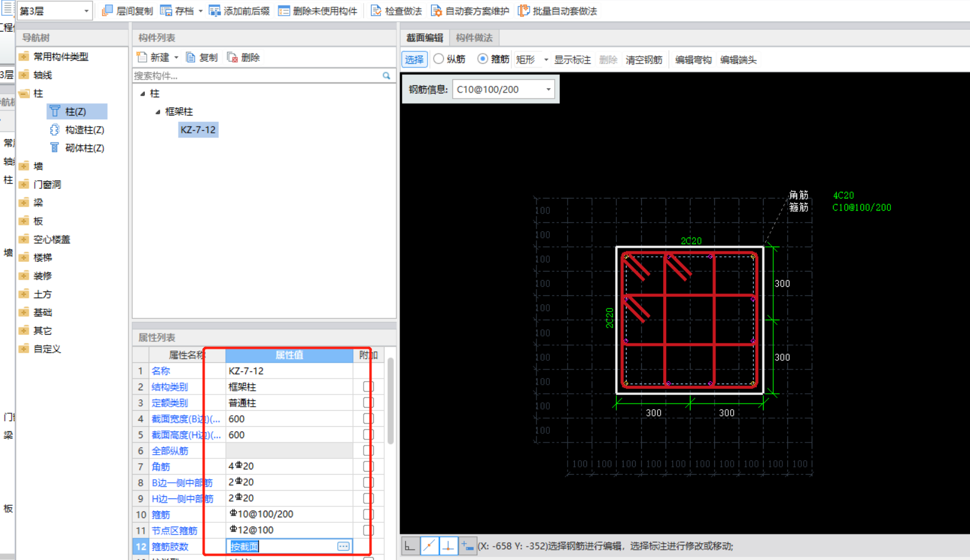Open the 土方 folder icon

click(24, 294)
